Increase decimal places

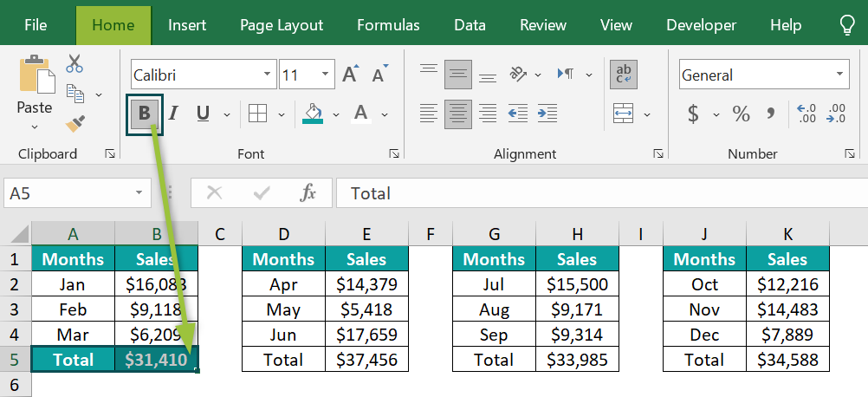[x=806, y=114]
